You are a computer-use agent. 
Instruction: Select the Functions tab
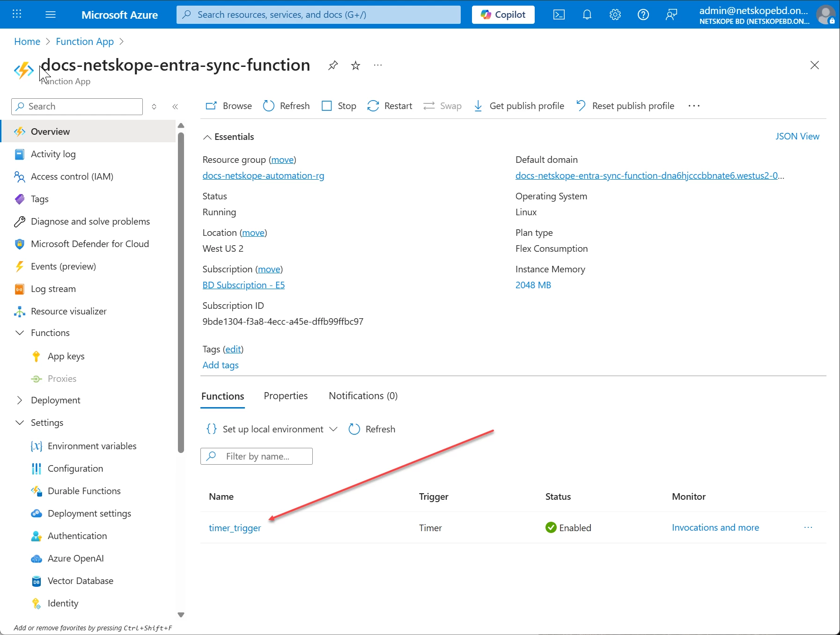click(x=223, y=396)
